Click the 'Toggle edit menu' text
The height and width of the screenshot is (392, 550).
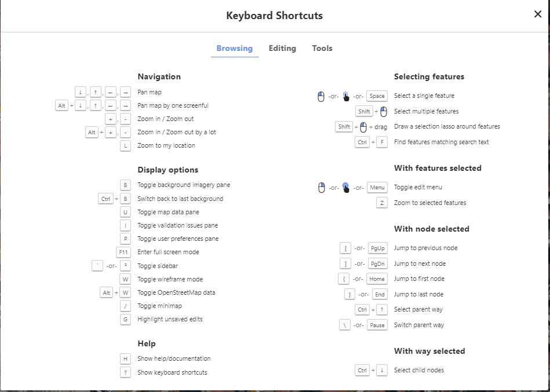[x=418, y=187]
